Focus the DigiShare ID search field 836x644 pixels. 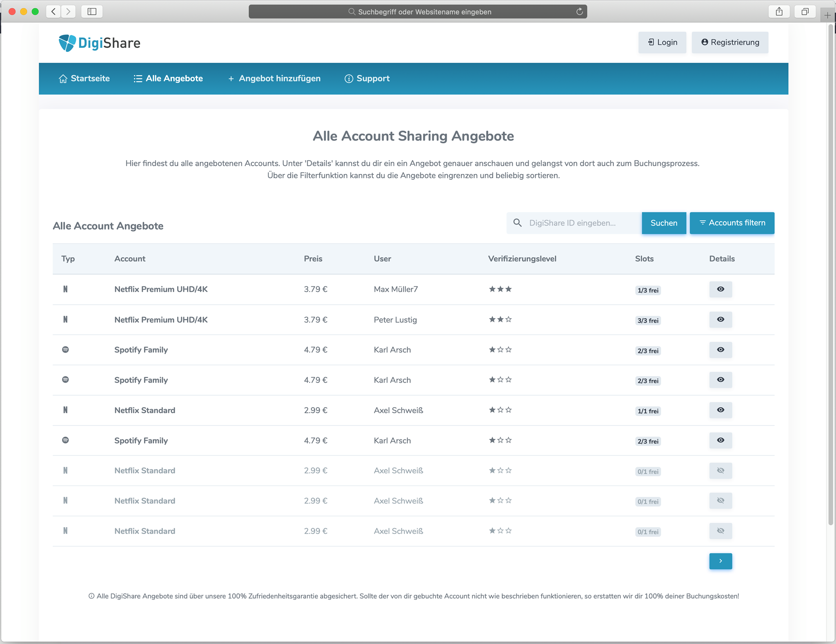coord(574,223)
